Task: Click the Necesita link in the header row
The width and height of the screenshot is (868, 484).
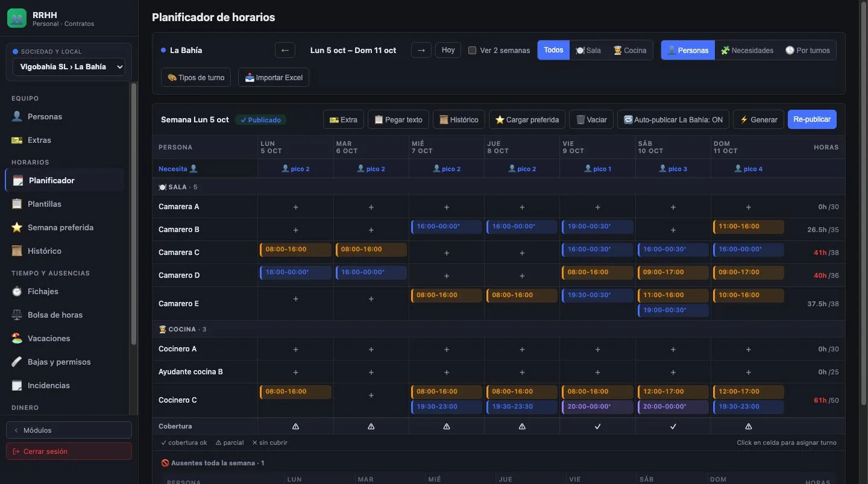Action: [x=178, y=169]
